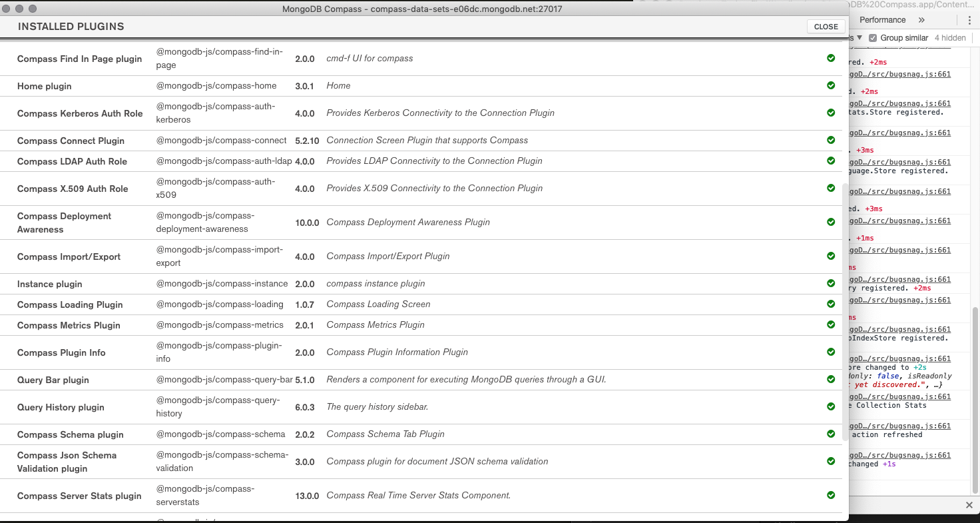Click green check icon for Compass Import/Export
This screenshot has width=980, height=523.
click(831, 256)
